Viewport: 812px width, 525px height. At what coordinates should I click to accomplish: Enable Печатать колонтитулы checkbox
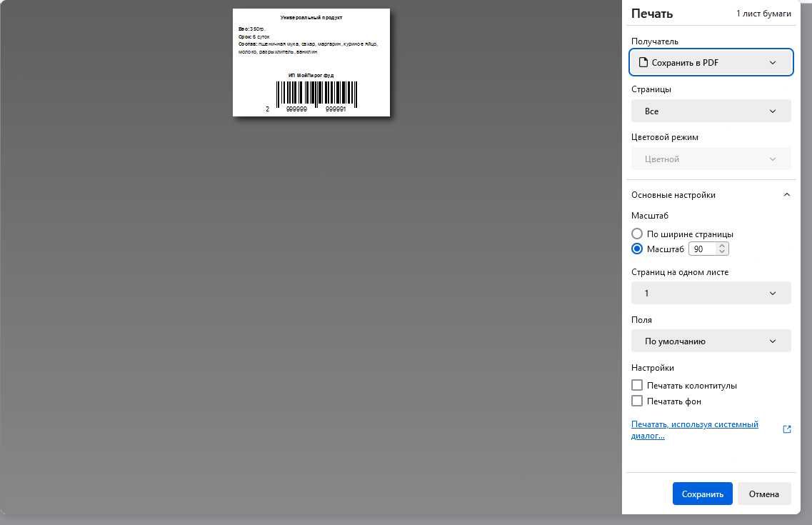click(x=637, y=385)
